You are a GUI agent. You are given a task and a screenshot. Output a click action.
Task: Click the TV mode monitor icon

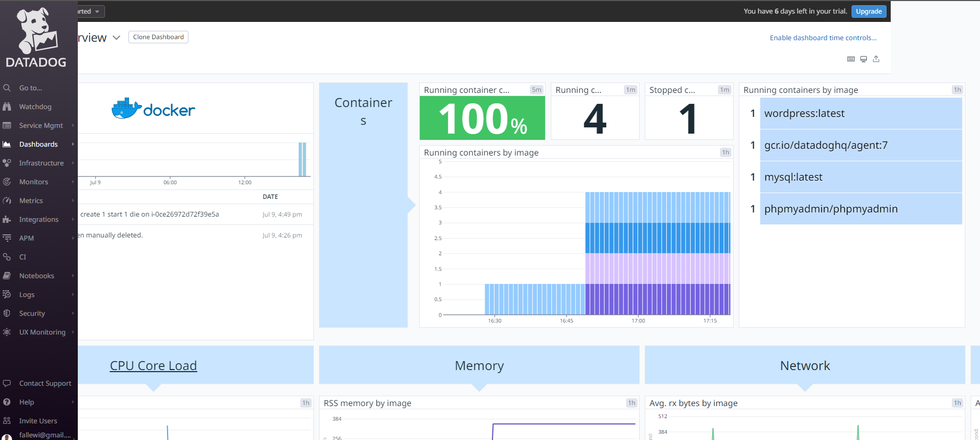(864, 59)
